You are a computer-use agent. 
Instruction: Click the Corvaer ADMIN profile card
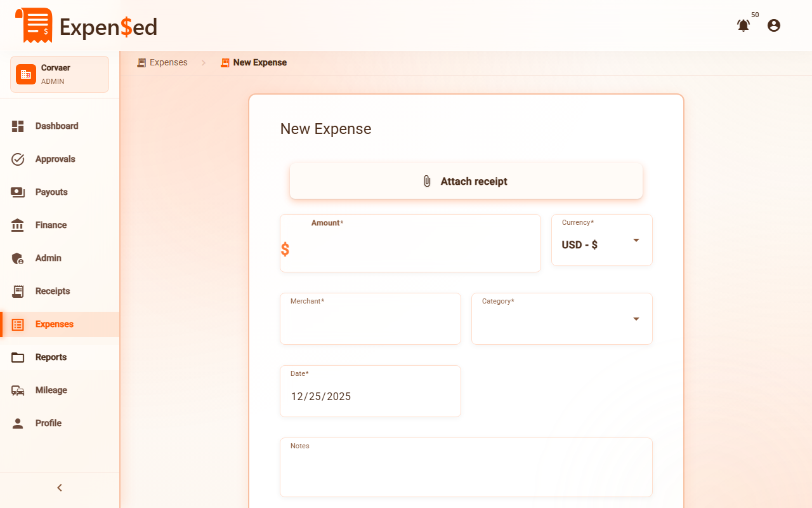59,74
